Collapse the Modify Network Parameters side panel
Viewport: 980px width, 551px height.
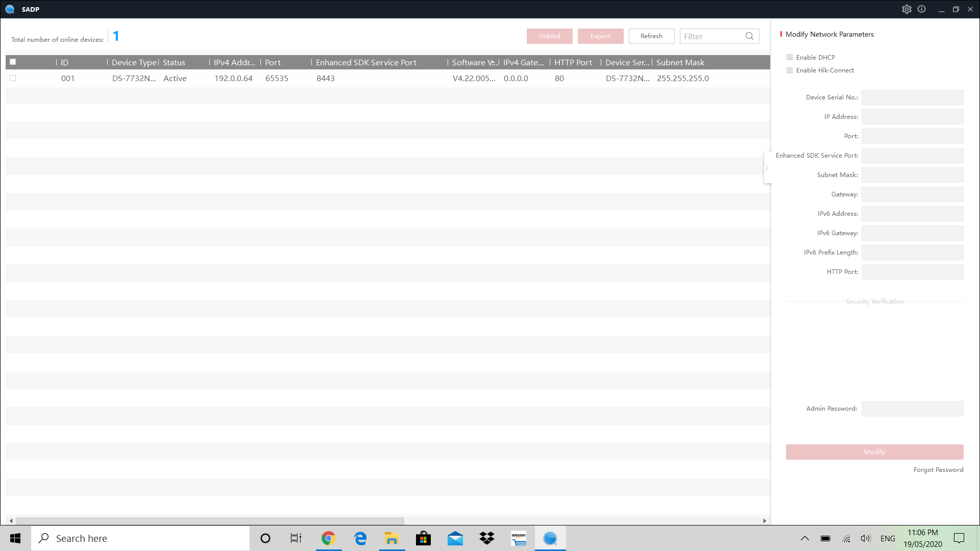(767, 168)
